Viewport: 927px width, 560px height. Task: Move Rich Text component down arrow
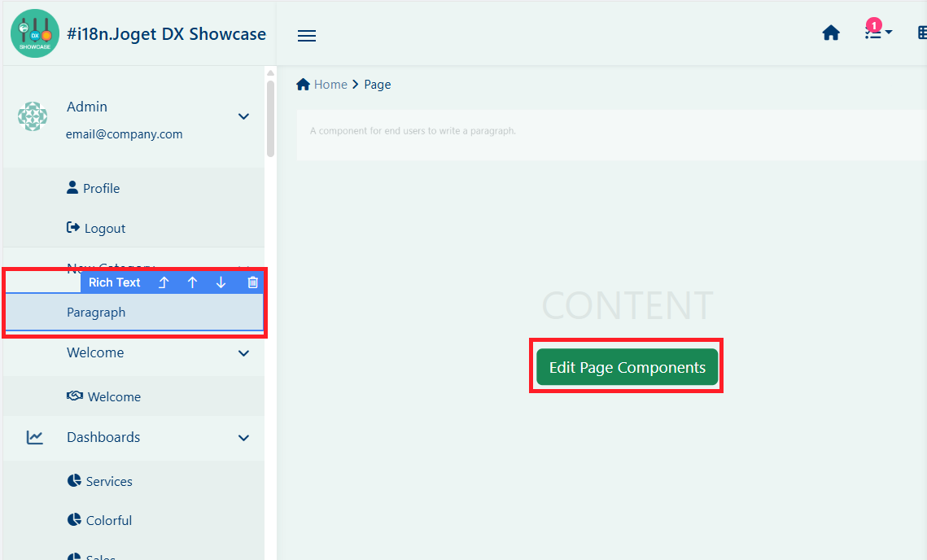(221, 282)
